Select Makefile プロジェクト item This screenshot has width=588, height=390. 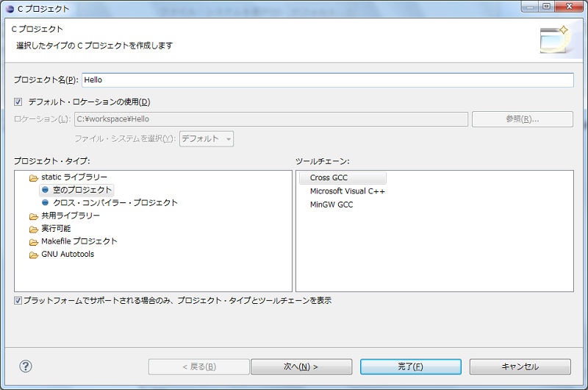tap(79, 241)
